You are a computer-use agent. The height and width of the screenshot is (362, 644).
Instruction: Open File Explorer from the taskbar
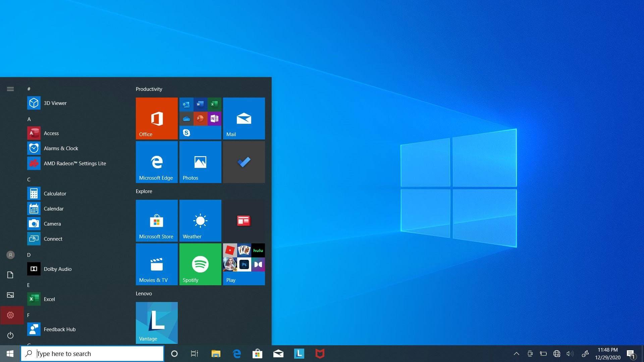(x=216, y=354)
